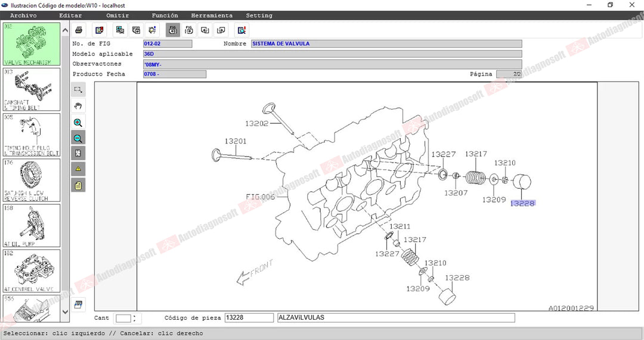Click the yellow warning triangle icon
Image resolution: width=644 pixels, height=340 pixels.
[78, 169]
